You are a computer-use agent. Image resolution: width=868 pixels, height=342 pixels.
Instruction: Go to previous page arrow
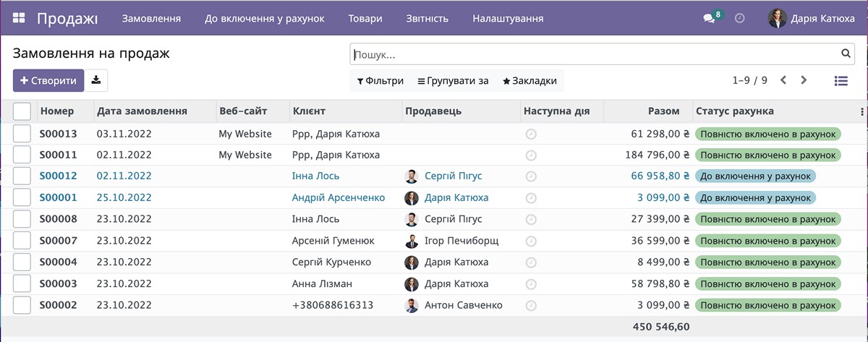coord(783,80)
